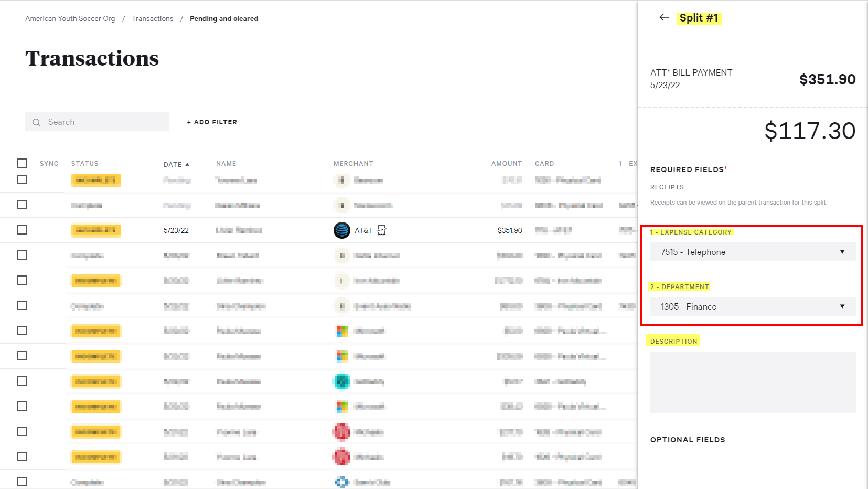
Task: Click the split transaction icon next to AT&T
Action: (x=382, y=230)
